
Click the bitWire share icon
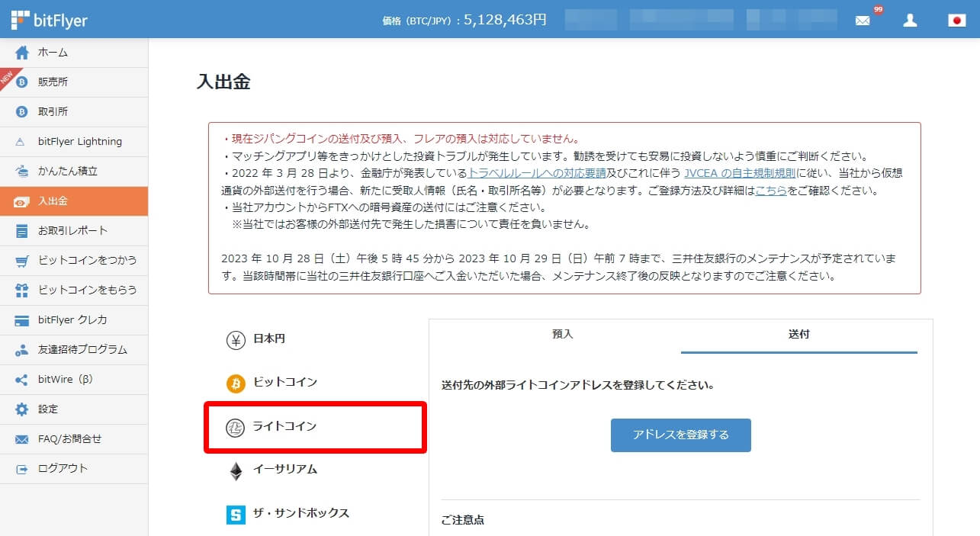point(22,380)
